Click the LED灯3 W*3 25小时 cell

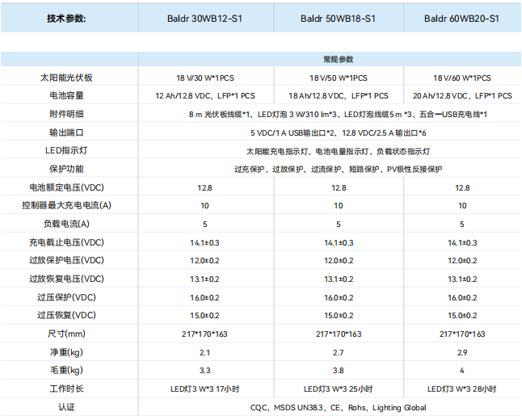339,389
